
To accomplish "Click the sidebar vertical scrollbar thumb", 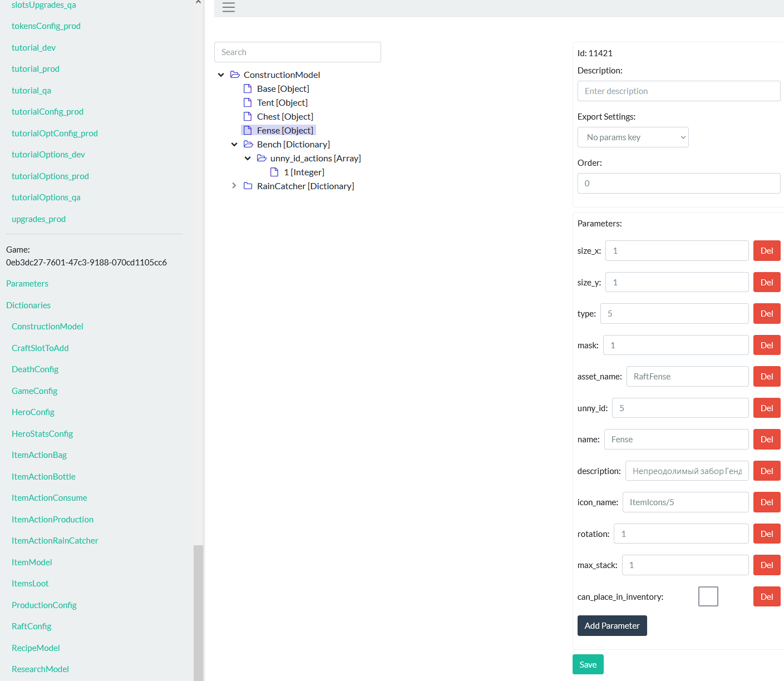I will pyautogui.click(x=198, y=612).
